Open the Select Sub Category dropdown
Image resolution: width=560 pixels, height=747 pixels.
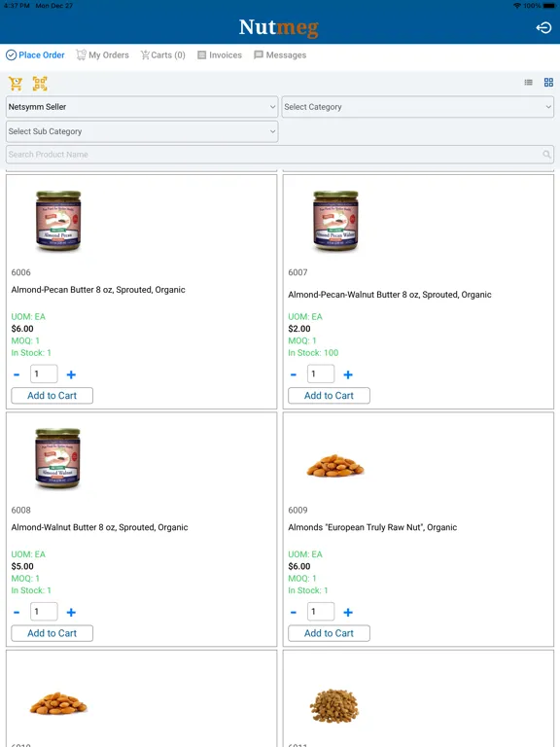click(142, 131)
